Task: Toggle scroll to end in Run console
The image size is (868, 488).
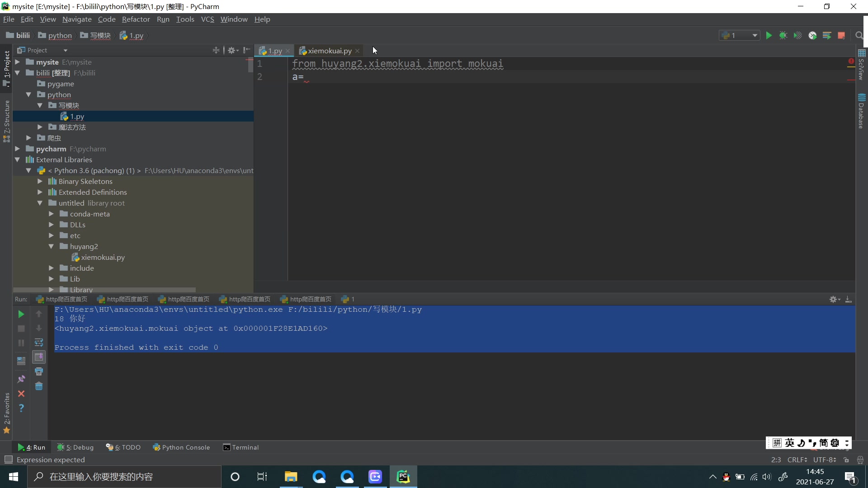Action: 39,357
